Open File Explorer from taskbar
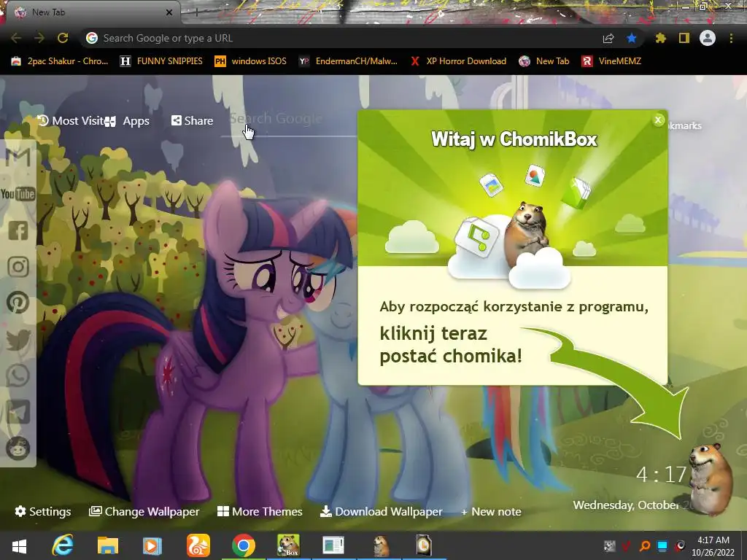 [x=108, y=545]
